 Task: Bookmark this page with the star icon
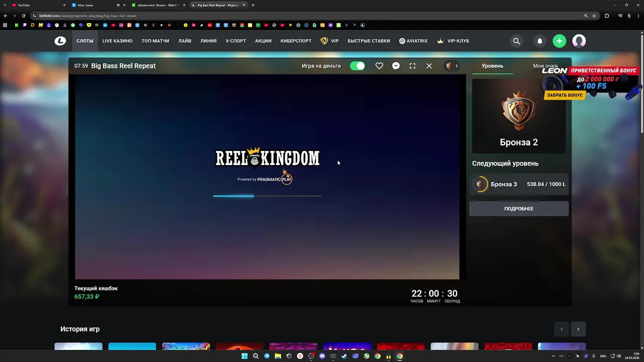click(x=594, y=16)
